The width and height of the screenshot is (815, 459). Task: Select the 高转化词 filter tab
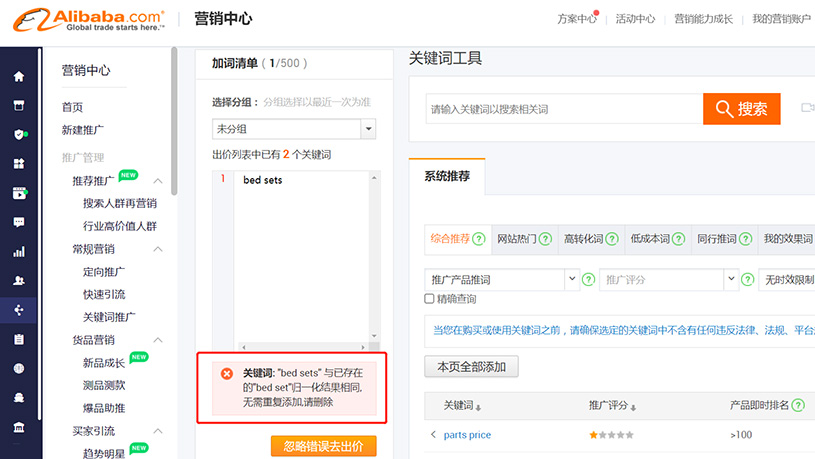[x=591, y=239]
